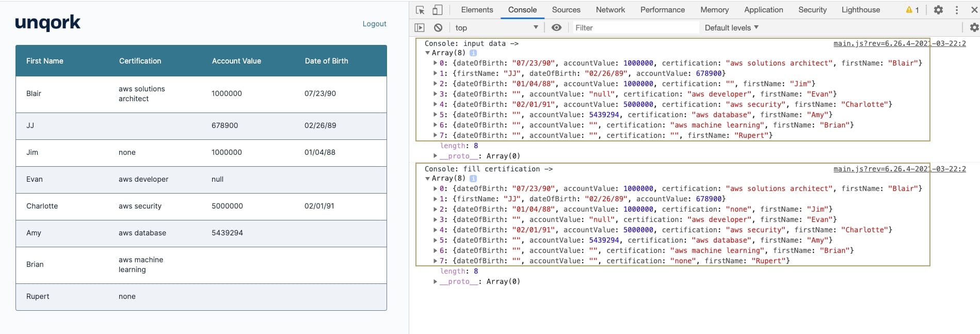The height and width of the screenshot is (334, 980).
Task: Expand item 6 in the input data array
Action: pos(435,125)
